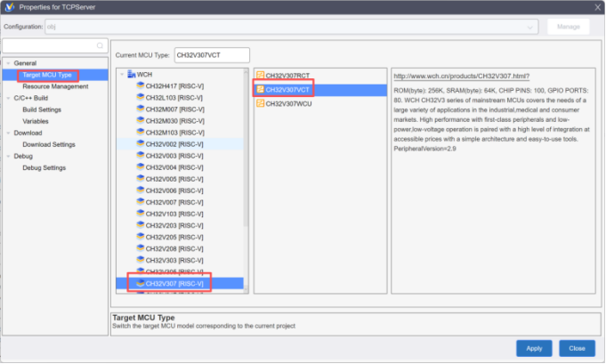
Task: Click the MounRiver logo in the title bar
Action: pyautogui.click(x=9, y=7)
